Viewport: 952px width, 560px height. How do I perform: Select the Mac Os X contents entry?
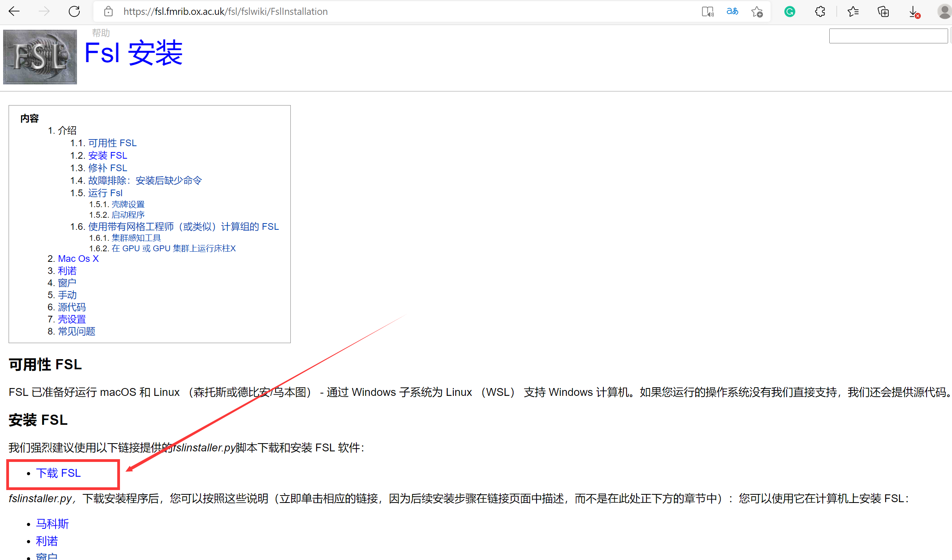[78, 258]
